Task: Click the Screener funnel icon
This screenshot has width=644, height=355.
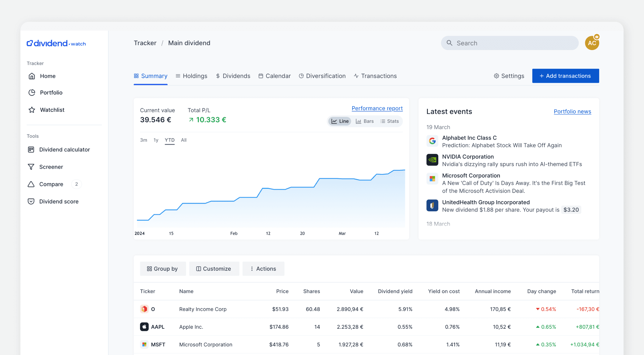Action: click(x=31, y=167)
